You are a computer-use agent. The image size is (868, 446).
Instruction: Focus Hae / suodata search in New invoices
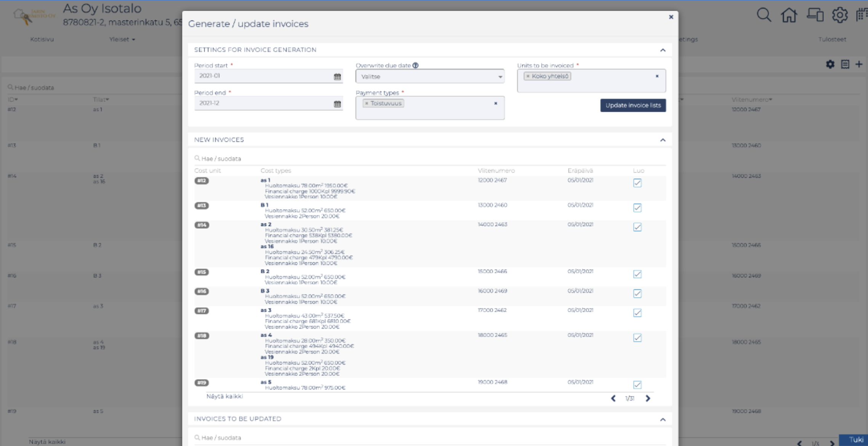430,159
